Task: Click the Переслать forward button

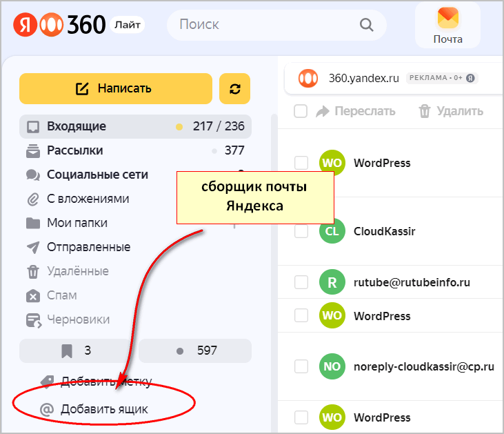Action: 356,111
